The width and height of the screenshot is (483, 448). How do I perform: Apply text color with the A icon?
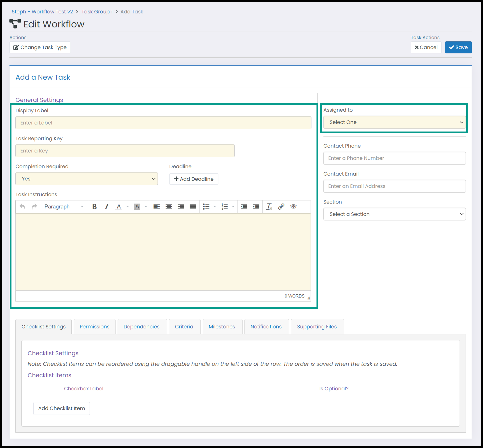[119, 207]
